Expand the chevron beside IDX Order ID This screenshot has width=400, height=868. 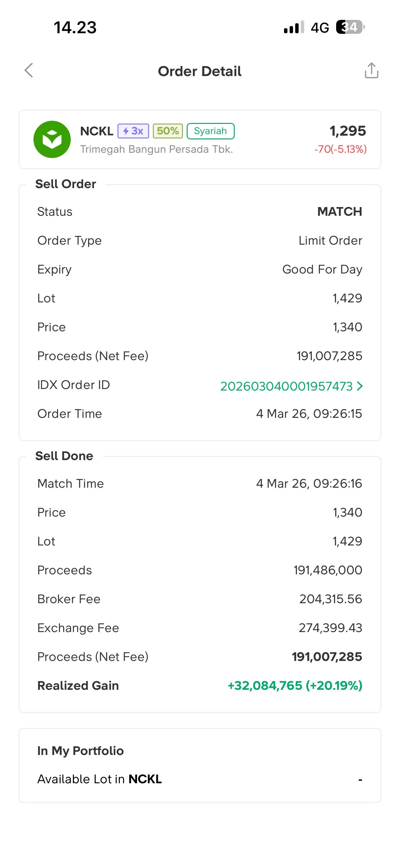coord(360,386)
